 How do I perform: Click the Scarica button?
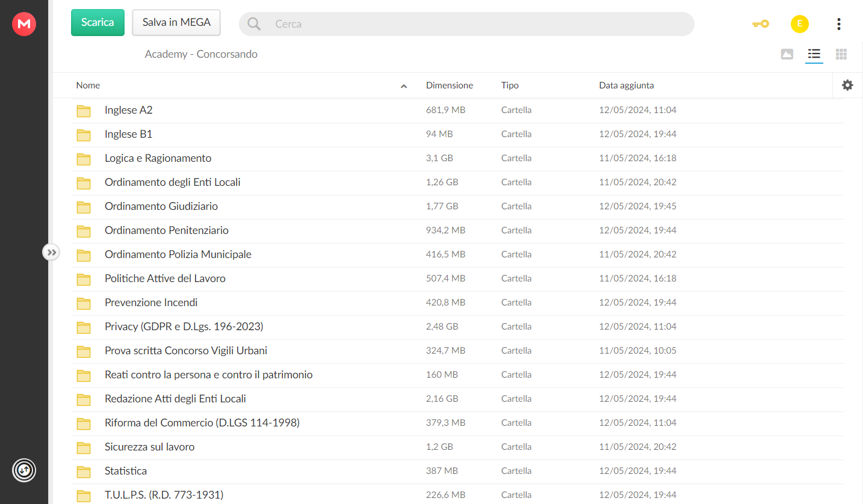97,22
